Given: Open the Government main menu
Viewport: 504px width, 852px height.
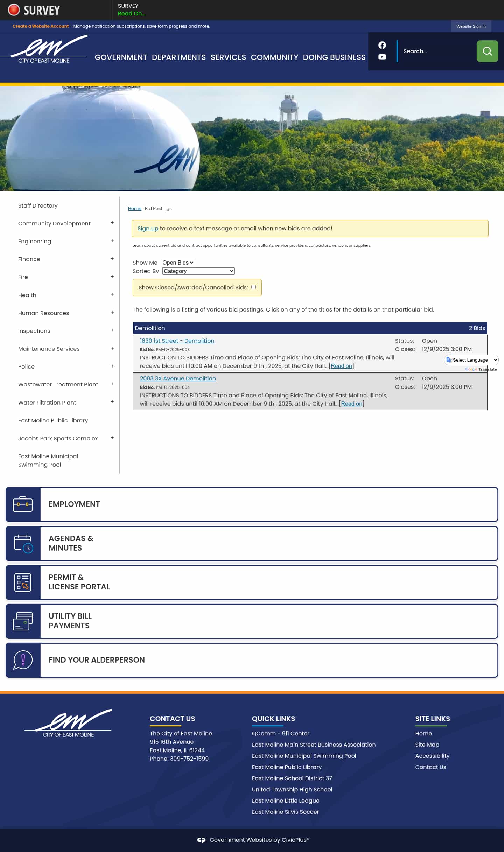Looking at the screenshot, I should click(121, 57).
